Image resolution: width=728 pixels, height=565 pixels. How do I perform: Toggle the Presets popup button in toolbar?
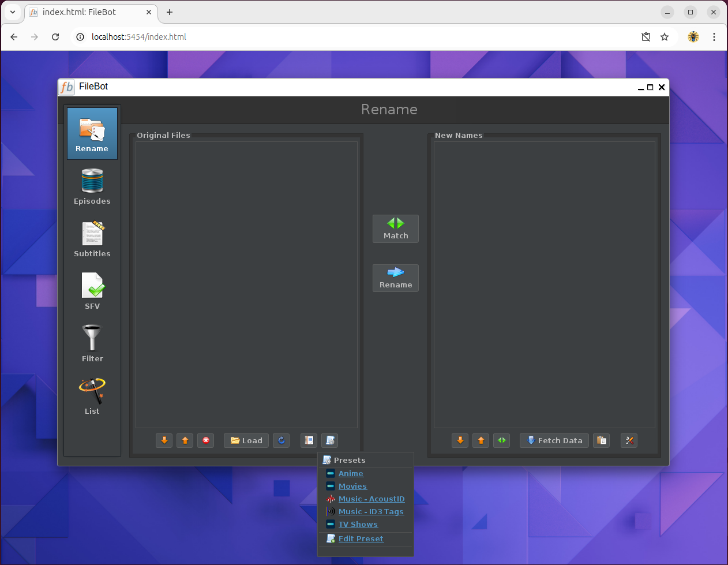(x=330, y=440)
